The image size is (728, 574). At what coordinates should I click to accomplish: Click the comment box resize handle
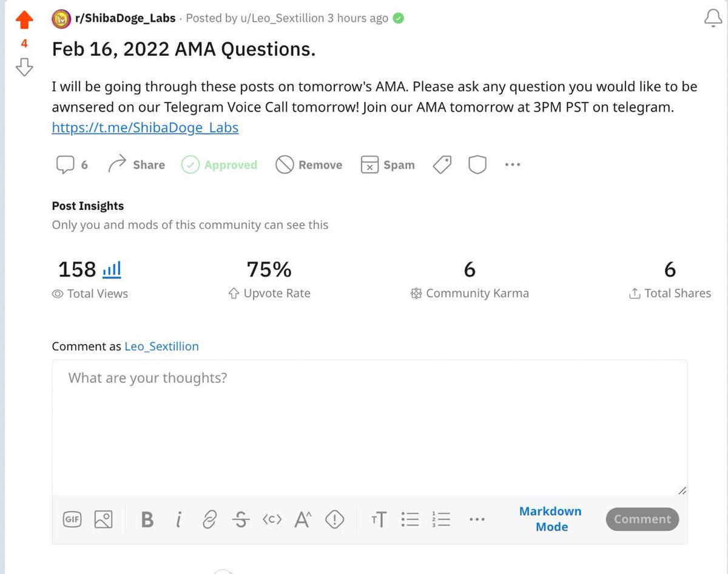(682, 490)
